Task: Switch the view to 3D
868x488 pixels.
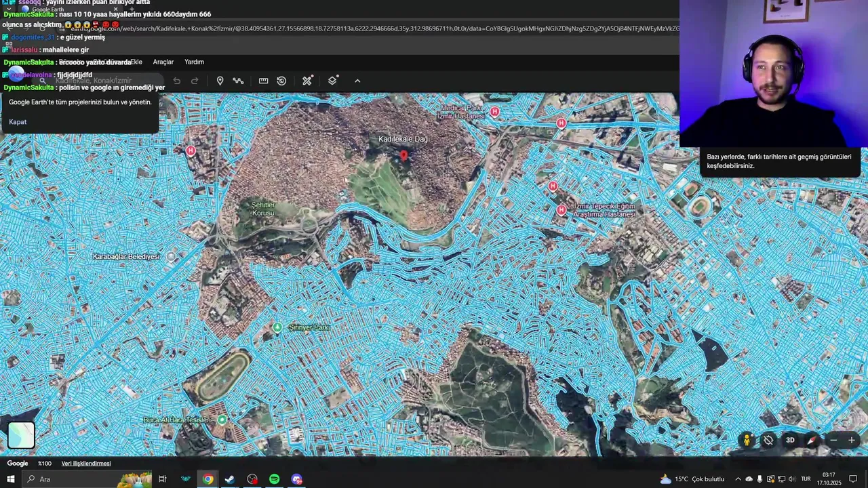Action: tap(790, 440)
